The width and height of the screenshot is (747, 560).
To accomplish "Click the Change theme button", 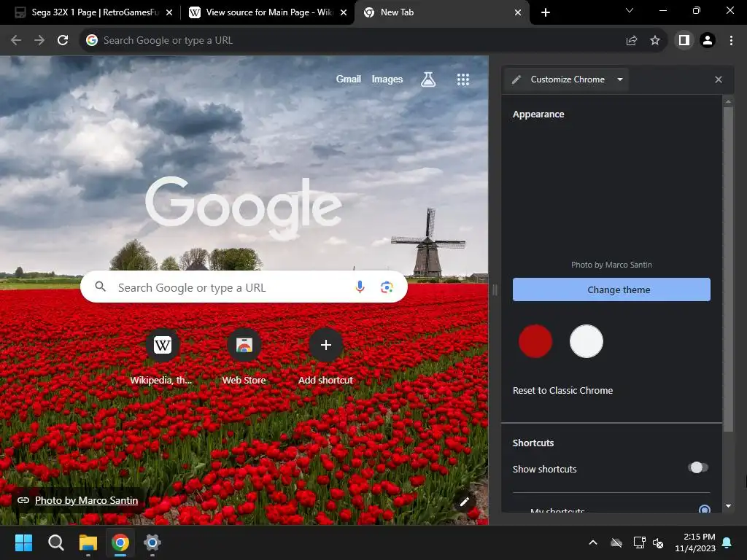I will (611, 289).
